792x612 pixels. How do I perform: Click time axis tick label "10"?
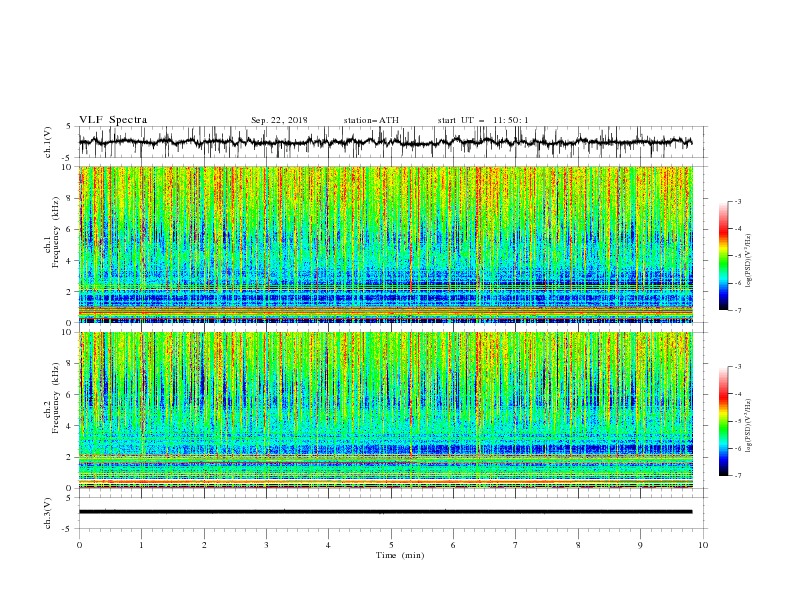pyautogui.click(x=703, y=545)
